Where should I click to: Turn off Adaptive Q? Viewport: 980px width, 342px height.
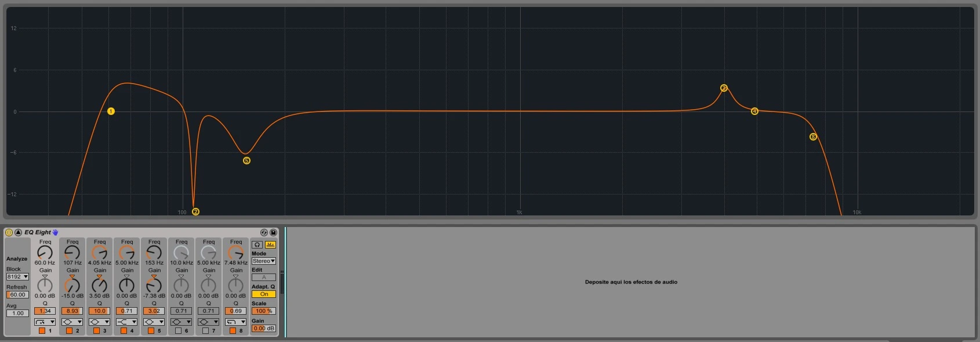[264, 294]
